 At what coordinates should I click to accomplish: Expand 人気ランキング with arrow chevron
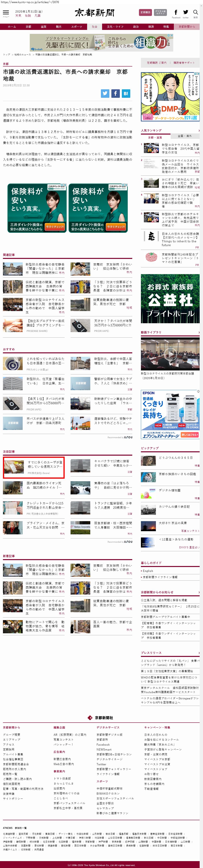click(x=199, y=130)
